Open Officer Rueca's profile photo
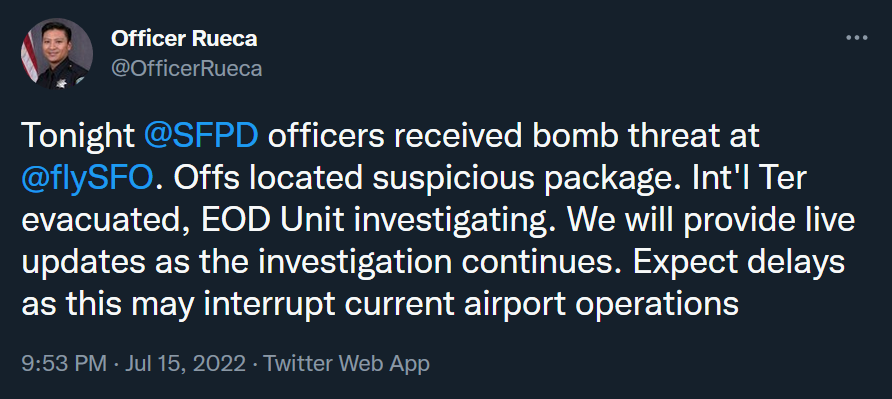This screenshot has width=892, height=399. pyautogui.click(x=57, y=54)
